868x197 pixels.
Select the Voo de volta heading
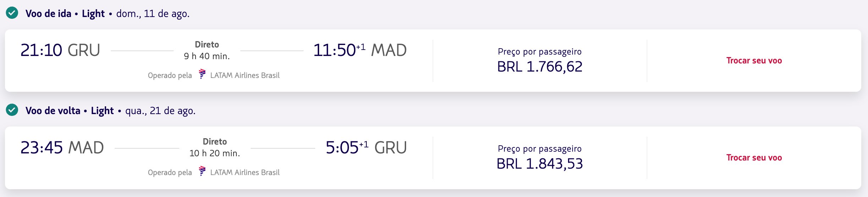click(53, 111)
